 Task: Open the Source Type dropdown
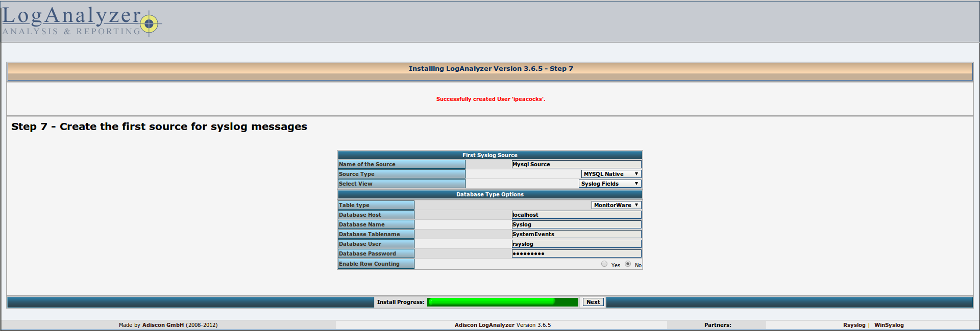[x=611, y=174]
